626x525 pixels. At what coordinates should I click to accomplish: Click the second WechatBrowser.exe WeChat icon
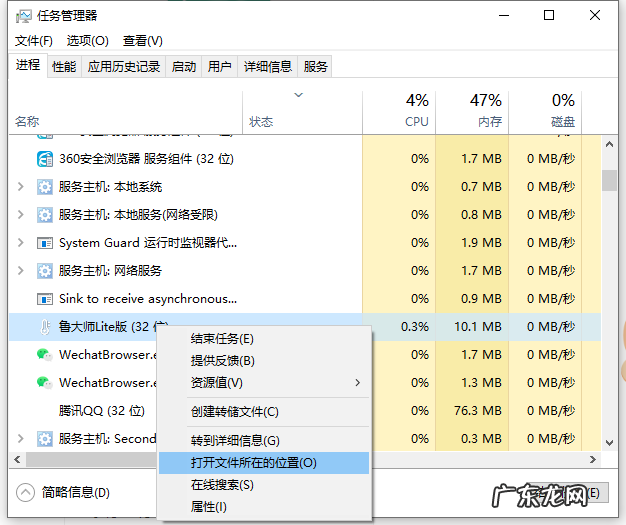tap(44, 382)
